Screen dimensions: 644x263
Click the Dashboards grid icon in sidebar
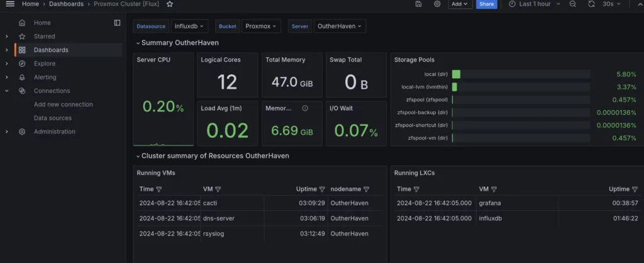[22, 50]
